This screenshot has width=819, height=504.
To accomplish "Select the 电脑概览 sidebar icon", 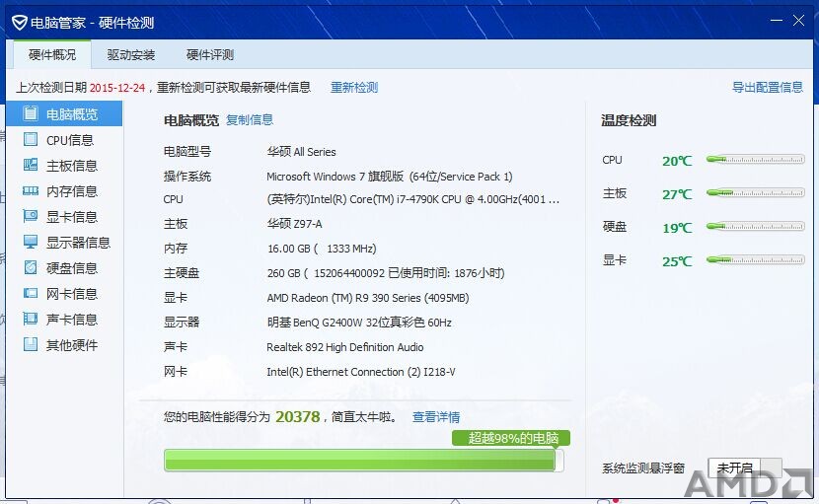I will pos(31,113).
